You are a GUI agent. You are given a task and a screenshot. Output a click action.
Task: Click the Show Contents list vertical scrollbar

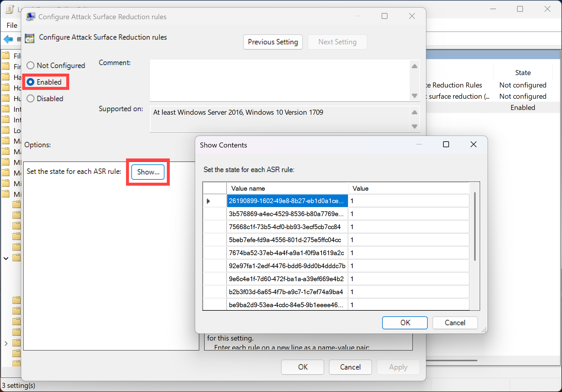pyautogui.click(x=474, y=227)
